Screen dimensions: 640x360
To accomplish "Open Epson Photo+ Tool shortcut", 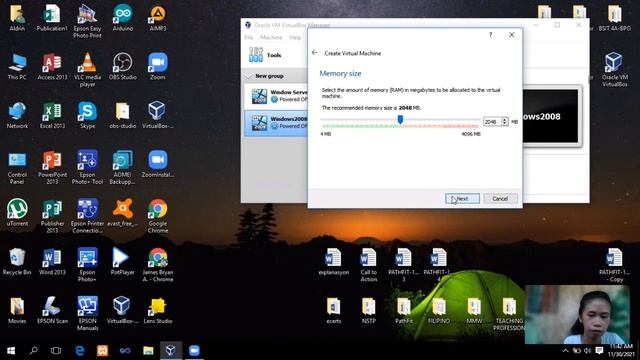I will click(x=87, y=168).
